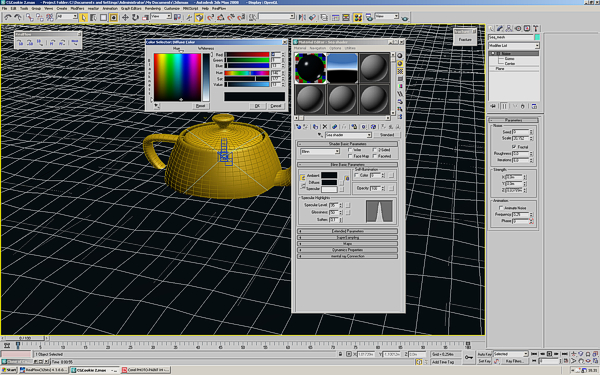600x375 pixels.
Task: Open the Utilities hammer command panel tab
Action: [536, 28]
